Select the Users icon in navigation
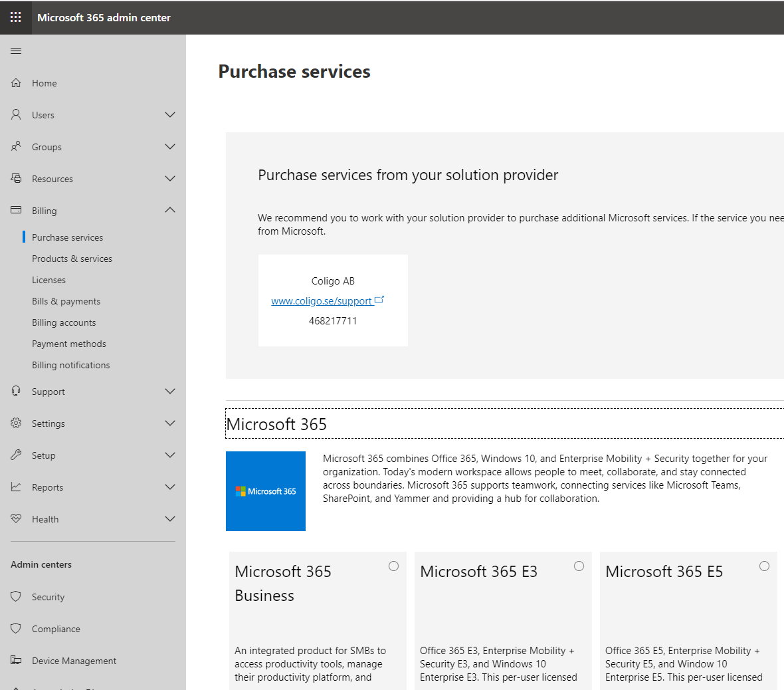Image resolution: width=784 pixels, height=690 pixels. point(15,114)
